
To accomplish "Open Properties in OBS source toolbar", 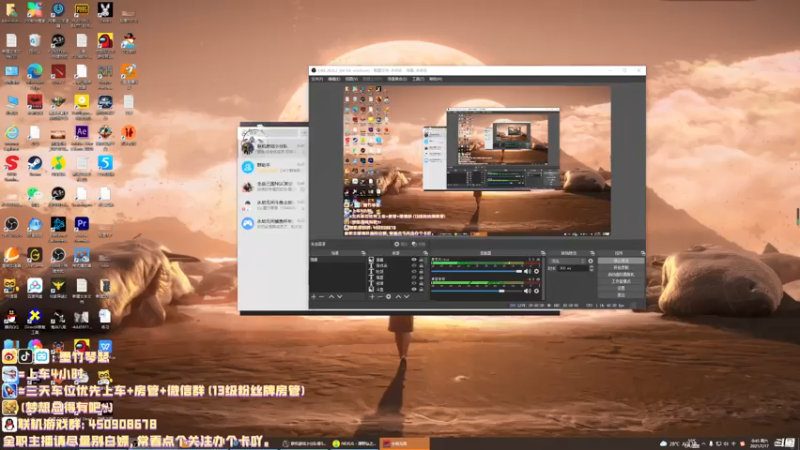I will click(x=401, y=244).
